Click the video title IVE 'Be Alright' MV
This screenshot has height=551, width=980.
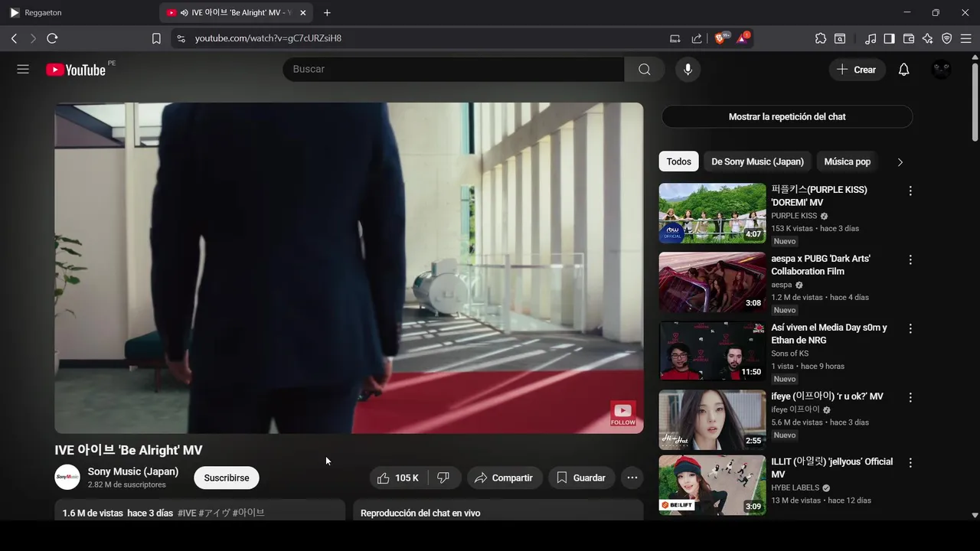(129, 450)
